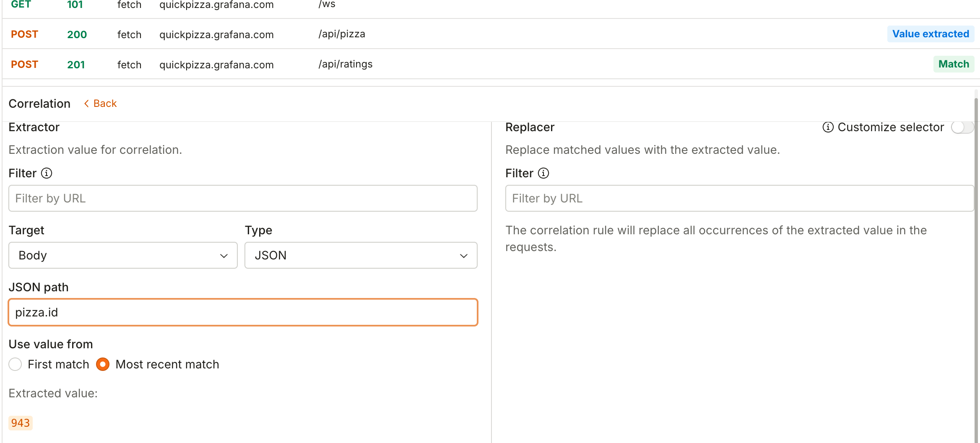Click the Customize selector info icon

pos(828,127)
